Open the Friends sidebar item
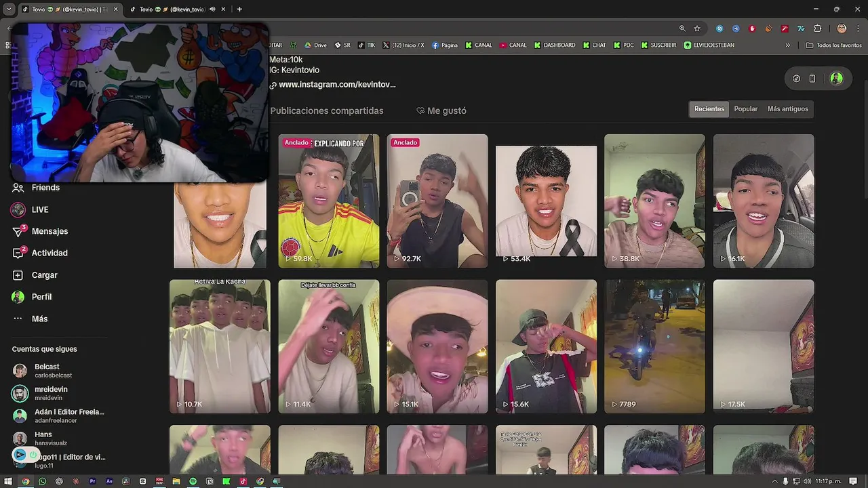 tap(37, 188)
